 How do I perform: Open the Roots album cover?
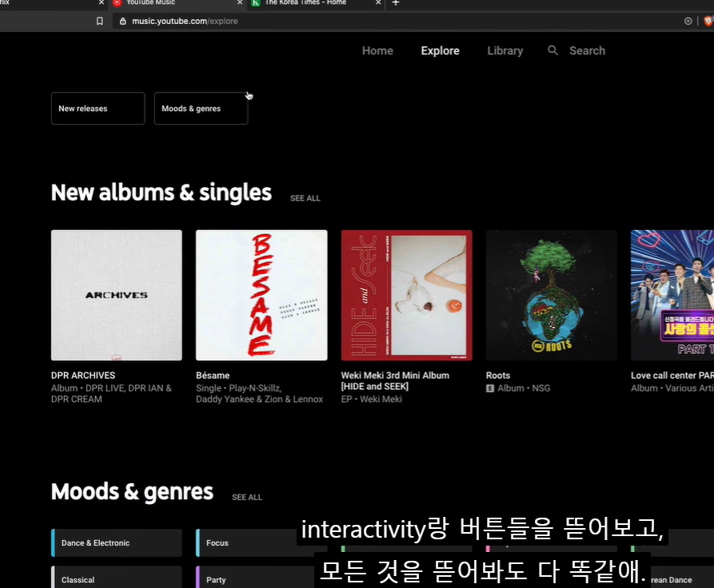(x=552, y=296)
